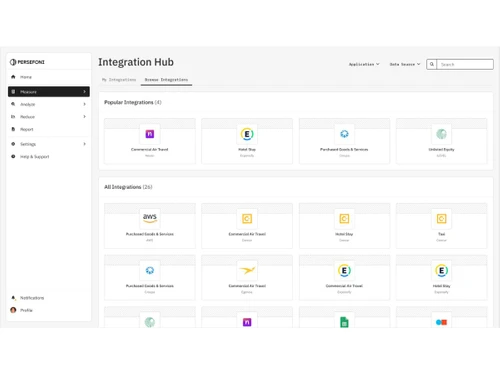Click the Expensify Commercial Air Travel logo
500x375 pixels.
[x=344, y=270]
